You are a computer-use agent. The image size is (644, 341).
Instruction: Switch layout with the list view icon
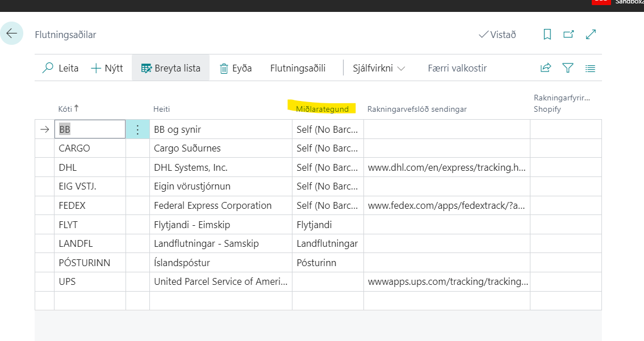590,69
